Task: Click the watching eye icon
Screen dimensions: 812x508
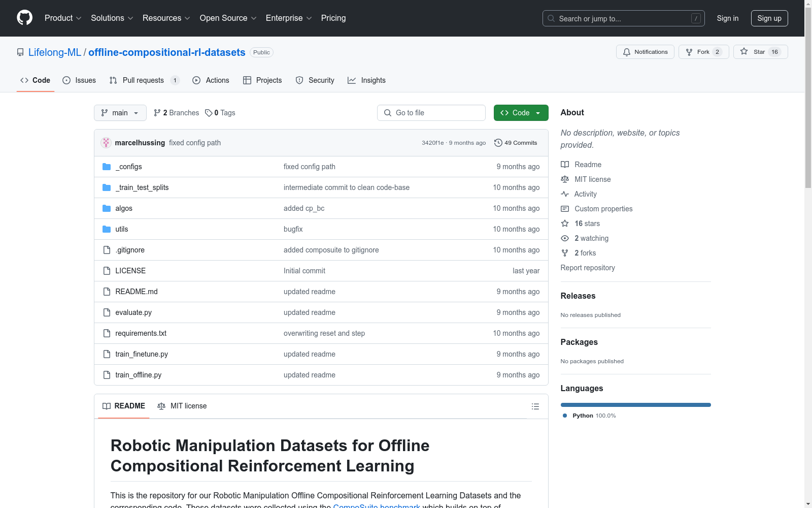Action: (x=565, y=238)
